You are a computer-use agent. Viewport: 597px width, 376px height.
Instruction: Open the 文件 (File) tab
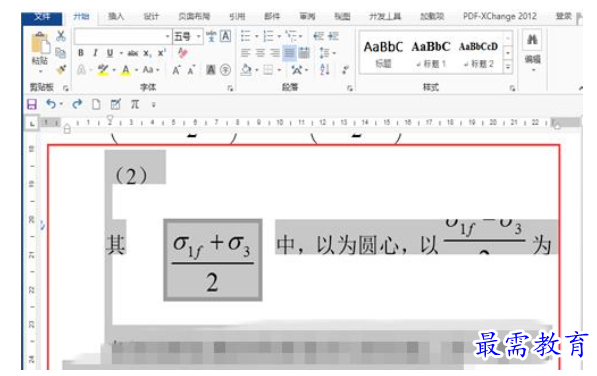click(x=42, y=17)
